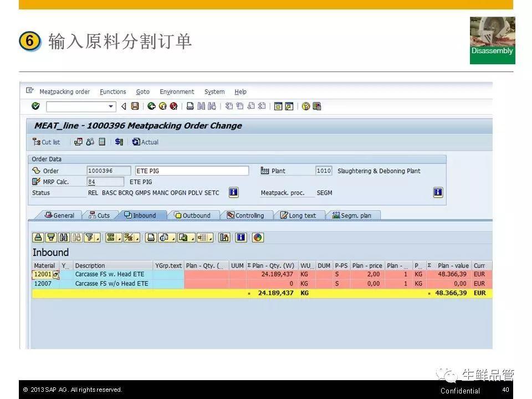
Task: Click the calculator icon beside Cut list
Action: click(102, 142)
